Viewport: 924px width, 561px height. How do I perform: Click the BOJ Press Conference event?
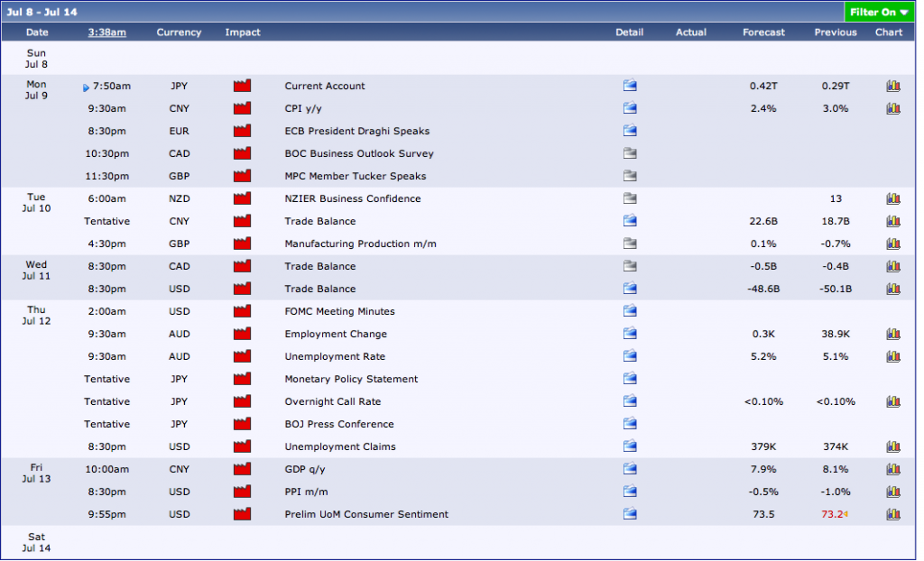[338, 424]
